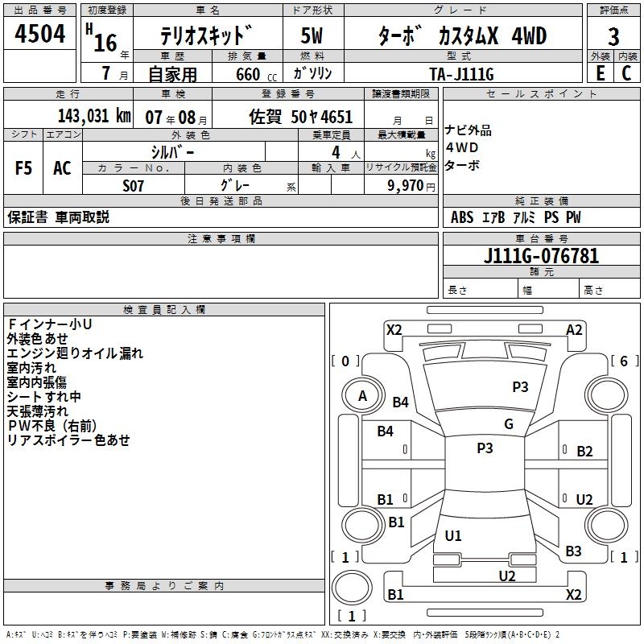Click interior rating C
This screenshot has width=644, height=644.
pyautogui.click(x=626, y=73)
